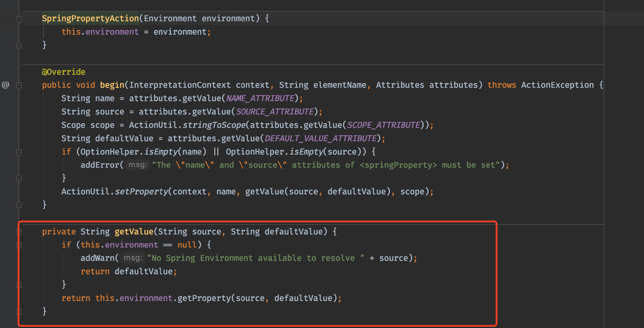Click fold end marker closing begin method

[x=19, y=205]
